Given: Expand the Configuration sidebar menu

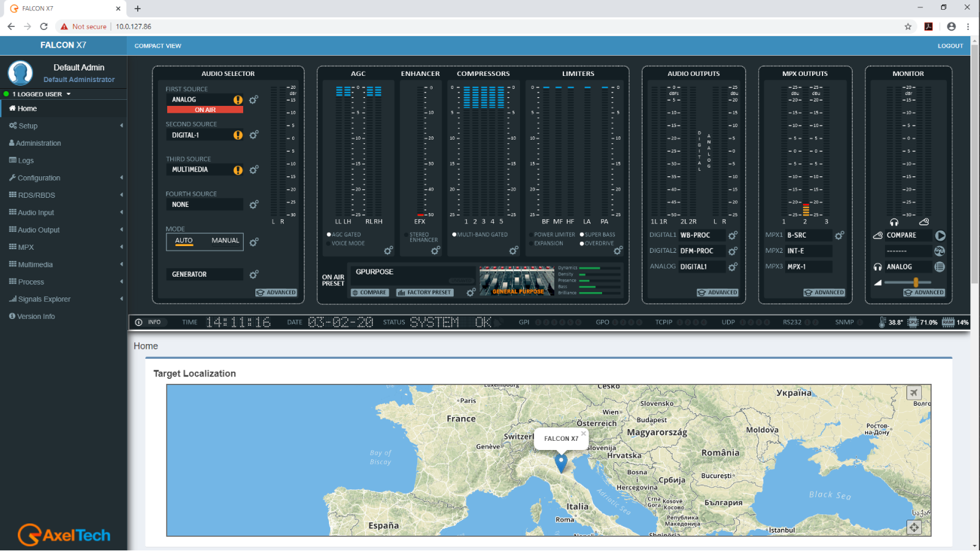Looking at the screenshot, I should (64, 178).
